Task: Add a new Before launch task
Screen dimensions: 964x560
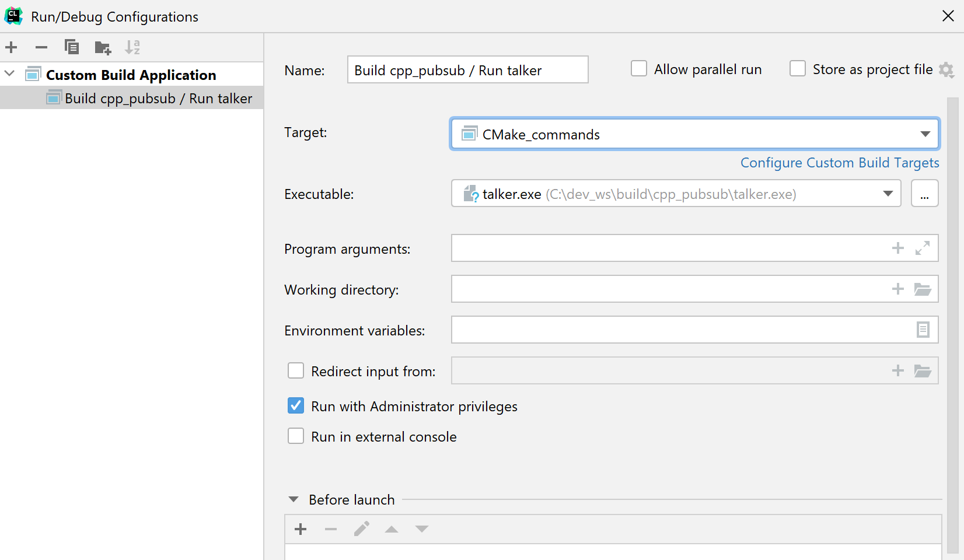Action: [300, 528]
